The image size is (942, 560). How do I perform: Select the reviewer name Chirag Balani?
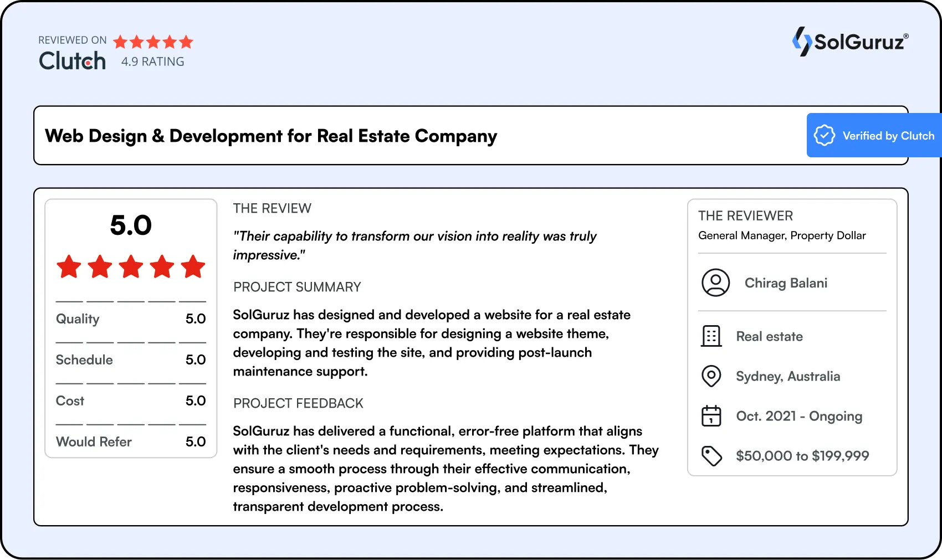pyautogui.click(x=785, y=282)
